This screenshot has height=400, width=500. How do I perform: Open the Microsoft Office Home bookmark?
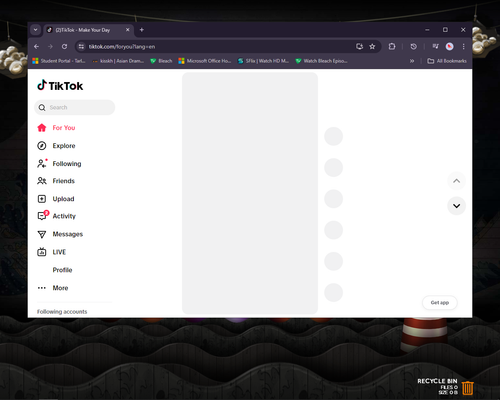click(205, 61)
